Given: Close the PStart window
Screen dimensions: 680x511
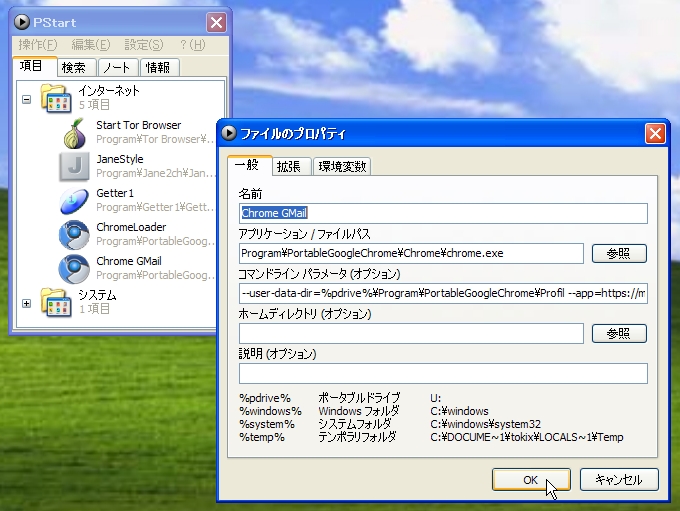Looking at the screenshot, I should click(216, 22).
